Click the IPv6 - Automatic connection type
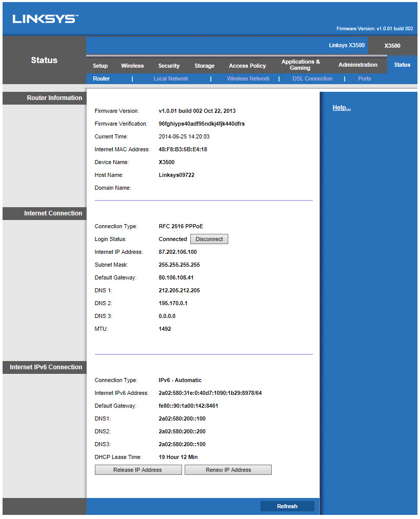420x519 pixels. (180, 381)
